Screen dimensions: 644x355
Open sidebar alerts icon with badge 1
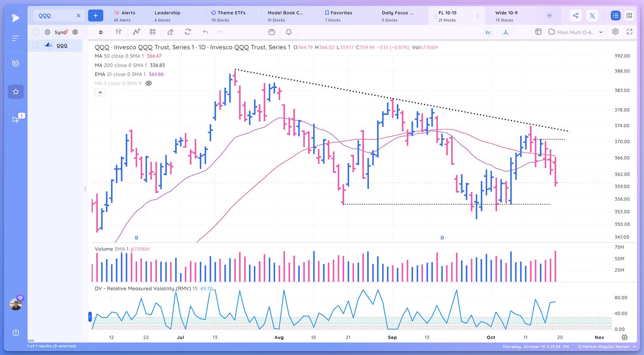tap(16, 119)
